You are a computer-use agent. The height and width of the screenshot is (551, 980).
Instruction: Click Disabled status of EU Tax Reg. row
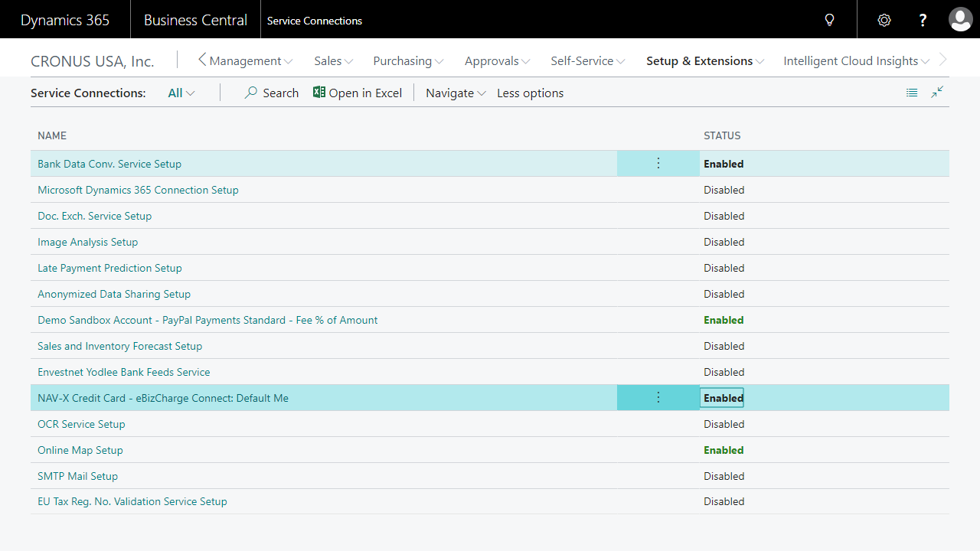coord(724,501)
